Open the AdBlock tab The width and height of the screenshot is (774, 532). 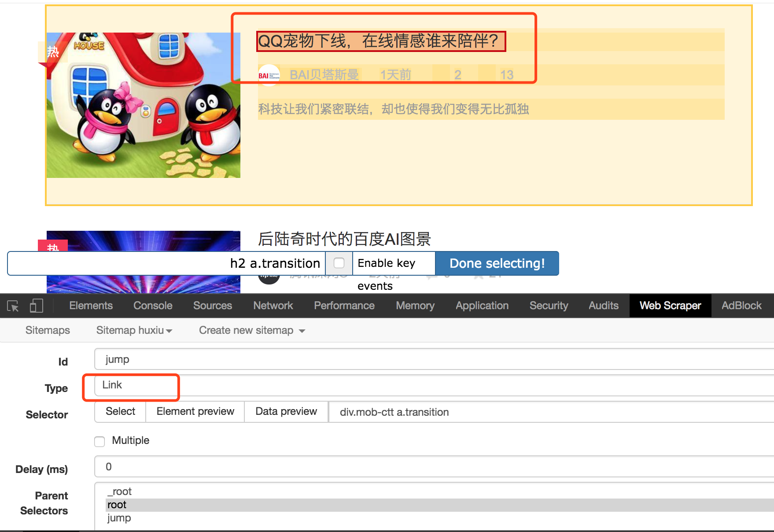pos(741,306)
